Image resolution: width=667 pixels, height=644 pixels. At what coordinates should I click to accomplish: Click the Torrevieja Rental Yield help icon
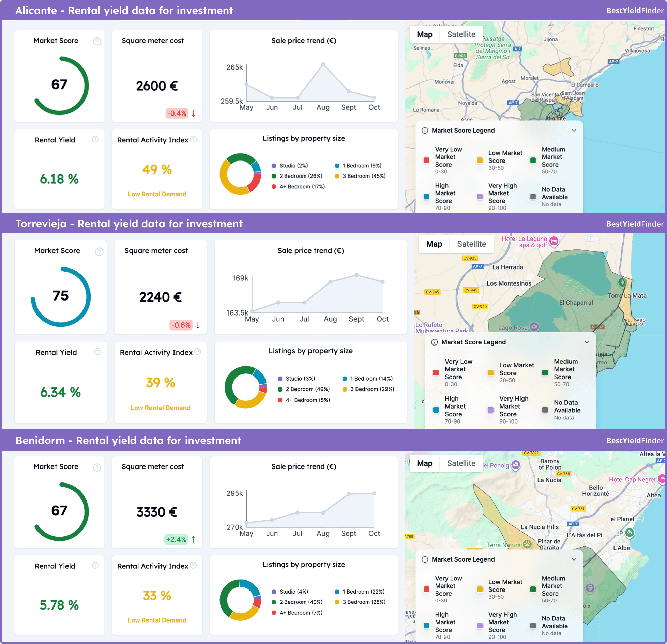(97, 351)
